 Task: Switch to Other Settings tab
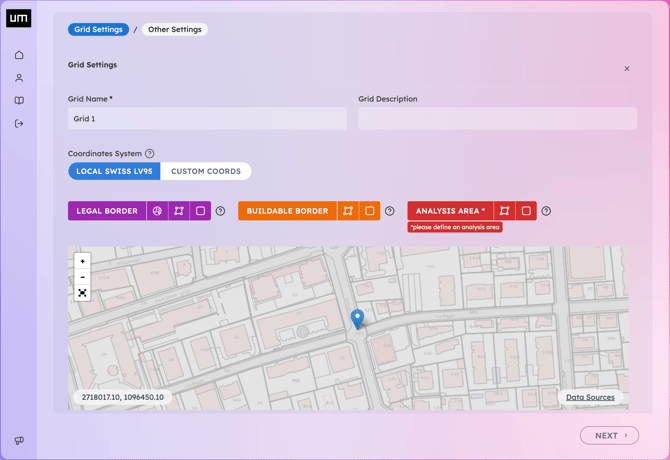(x=175, y=29)
